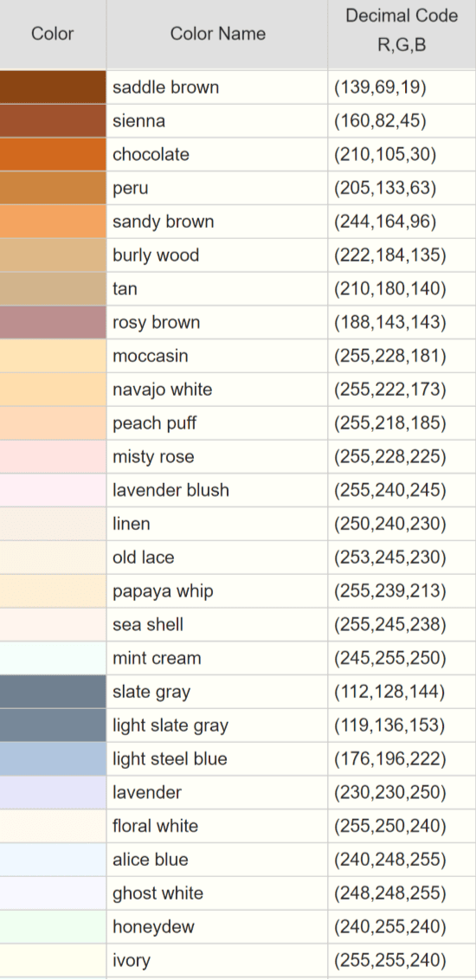Click the Color column header

(53, 34)
